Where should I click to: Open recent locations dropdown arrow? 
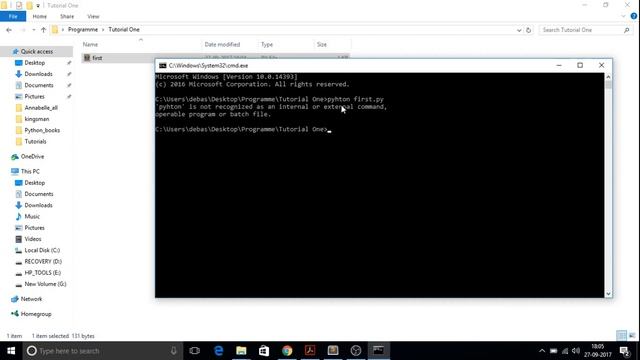pos(33,30)
